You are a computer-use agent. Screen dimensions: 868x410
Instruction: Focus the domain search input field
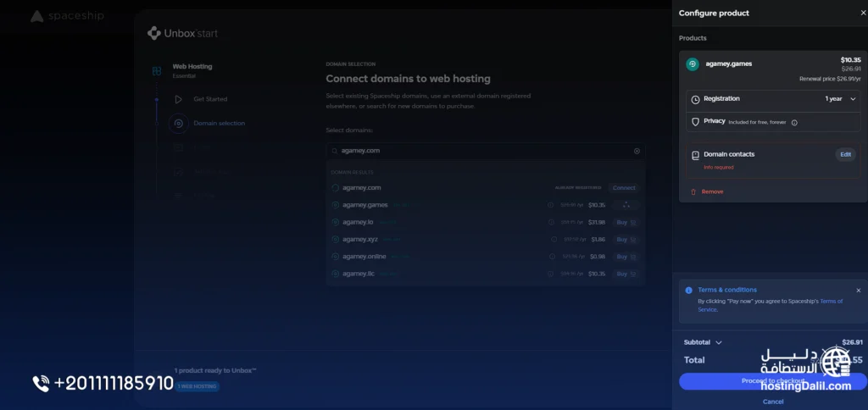(x=486, y=151)
